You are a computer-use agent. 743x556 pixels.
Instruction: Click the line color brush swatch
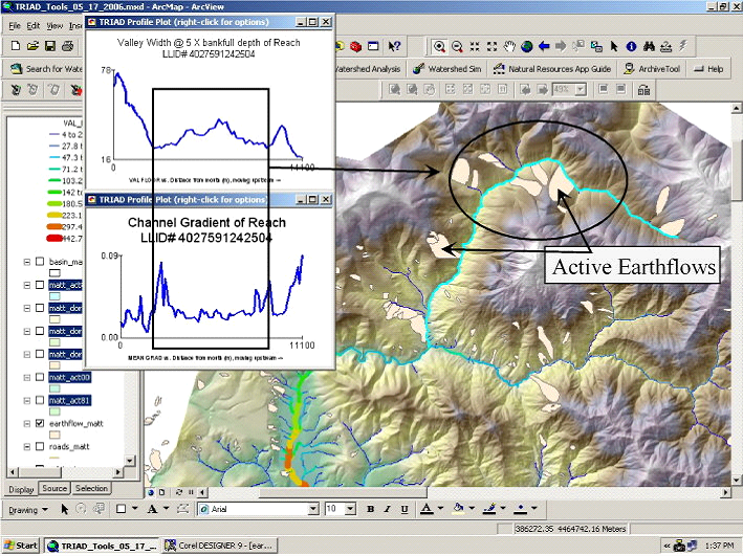click(x=490, y=509)
